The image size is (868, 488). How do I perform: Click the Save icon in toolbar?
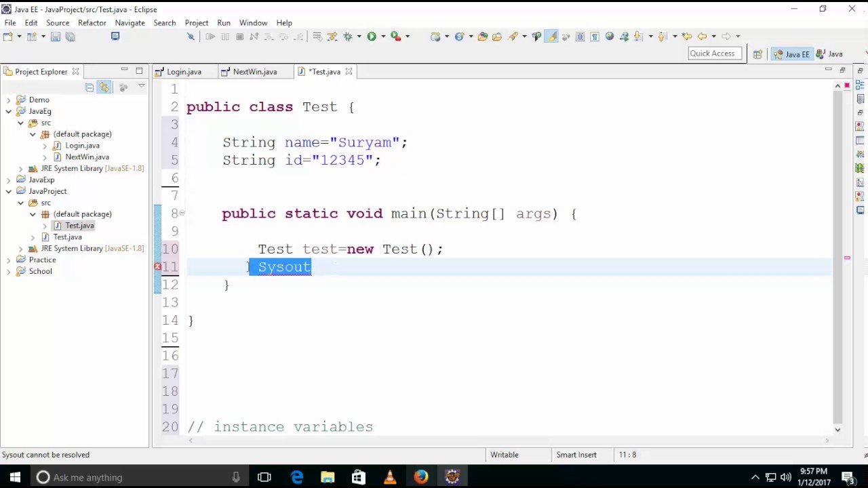tap(56, 37)
